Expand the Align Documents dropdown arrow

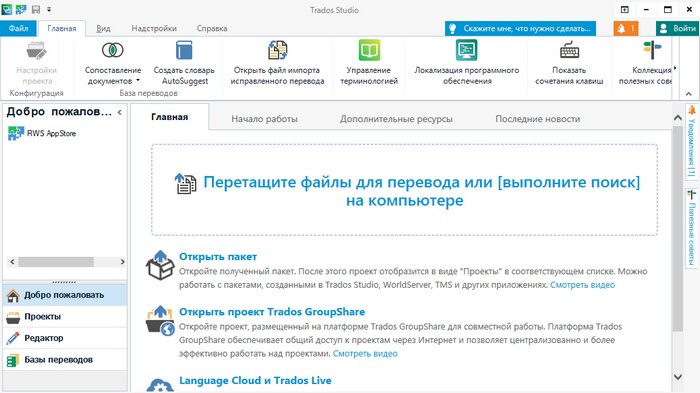pyautogui.click(x=138, y=81)
